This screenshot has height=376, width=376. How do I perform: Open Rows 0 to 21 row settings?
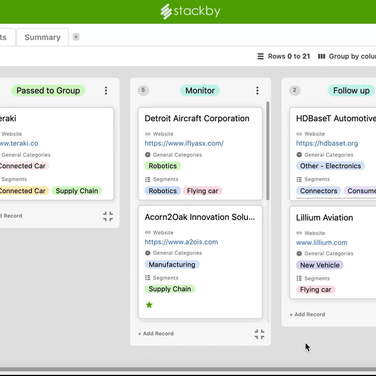click(284, 56)
